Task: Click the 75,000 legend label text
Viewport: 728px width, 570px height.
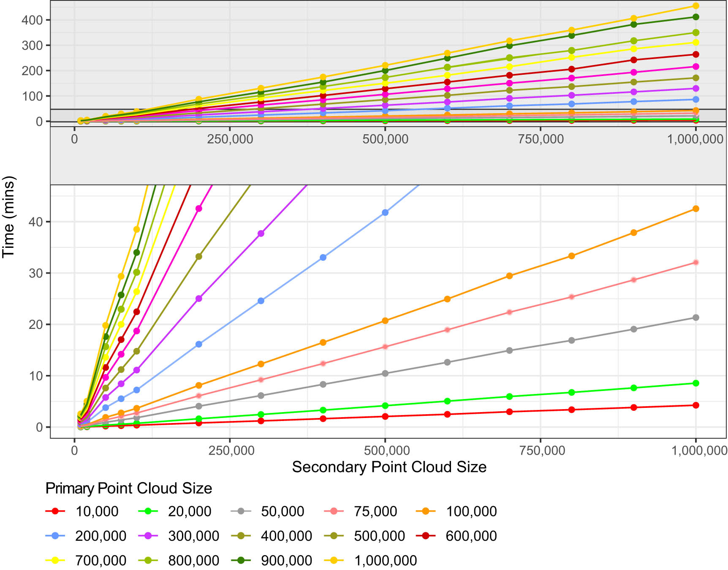Action: tap(375, 511)
